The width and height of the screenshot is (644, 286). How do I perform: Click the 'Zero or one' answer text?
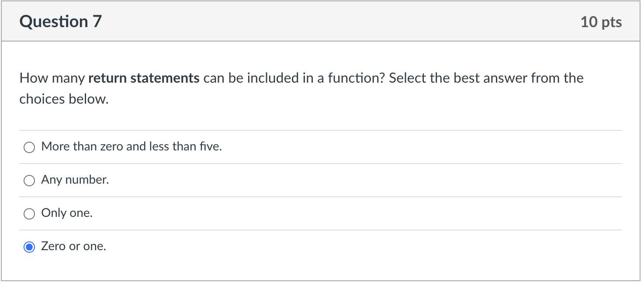[73, 246]
